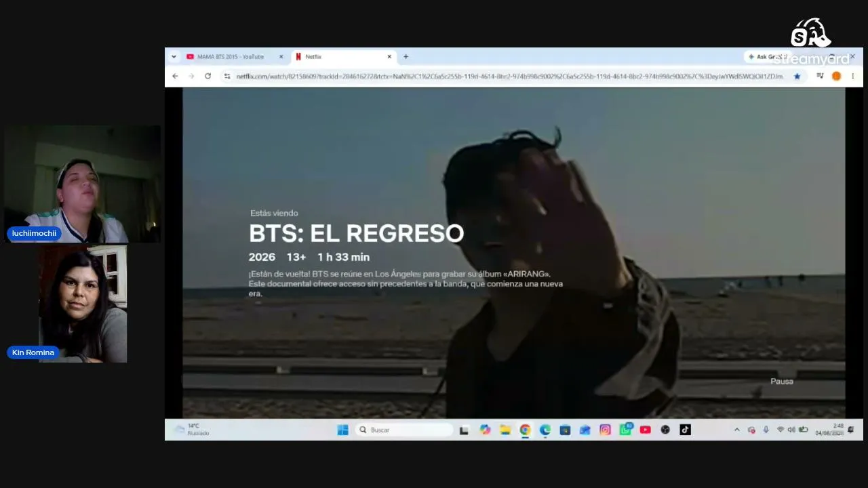Select the Kin Romina webcam feed
The image size is (868, 488).
coord(83,304)
